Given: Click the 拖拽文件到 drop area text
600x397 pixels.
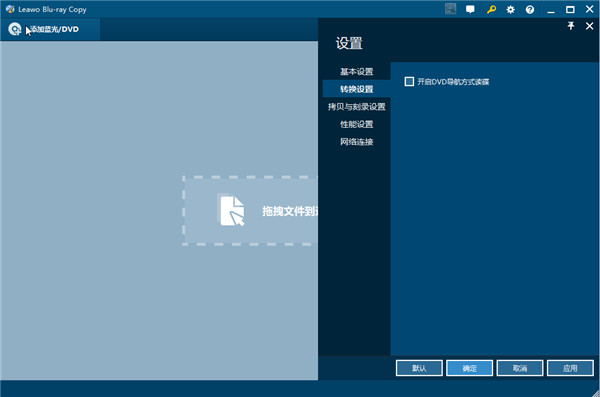Looking at the screenshot, I should (x=290, y=211).
